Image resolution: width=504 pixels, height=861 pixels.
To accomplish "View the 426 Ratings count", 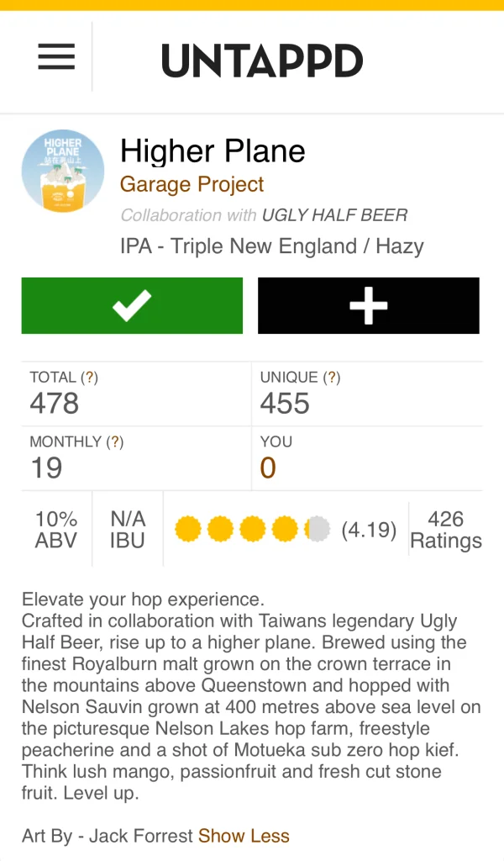I will point(445,530).
